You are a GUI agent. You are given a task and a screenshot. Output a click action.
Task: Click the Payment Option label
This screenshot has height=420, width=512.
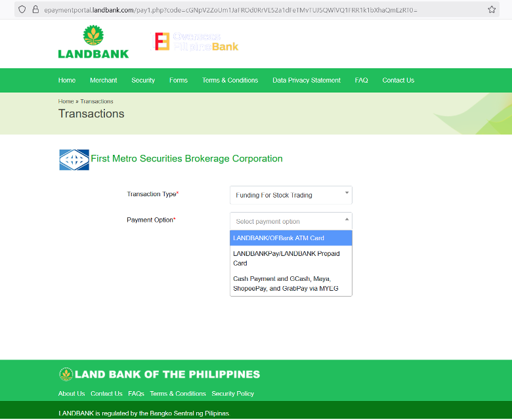click(151, 220)
